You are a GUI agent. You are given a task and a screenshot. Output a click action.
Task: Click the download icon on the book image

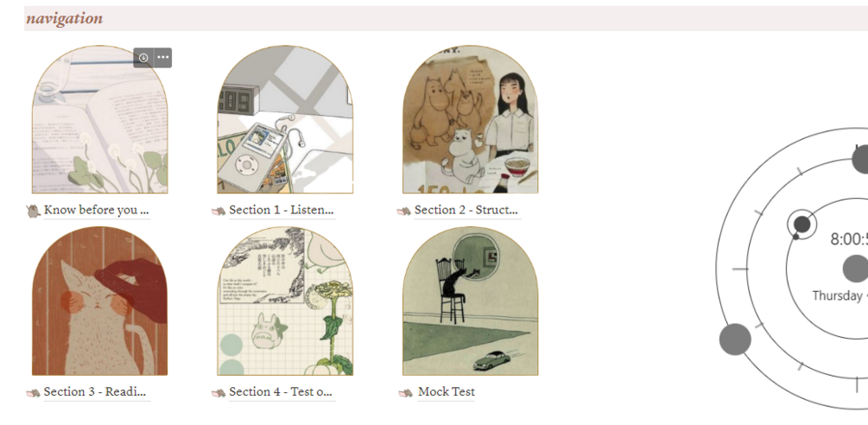[143, 58]
